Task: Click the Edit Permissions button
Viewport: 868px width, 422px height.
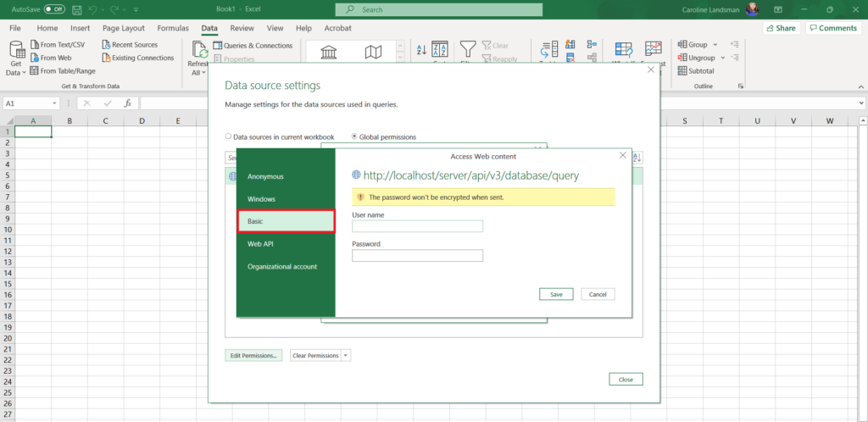Action: tap(254, 356)
